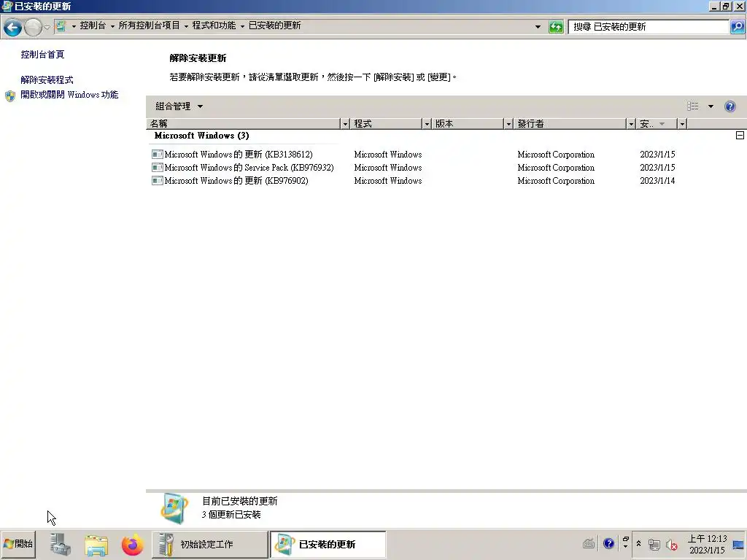Image resolution: width=747 pixels, height=560 pixels.
Task: Click the change view icon
Action: pyautogui.click(x=693, y=106)
